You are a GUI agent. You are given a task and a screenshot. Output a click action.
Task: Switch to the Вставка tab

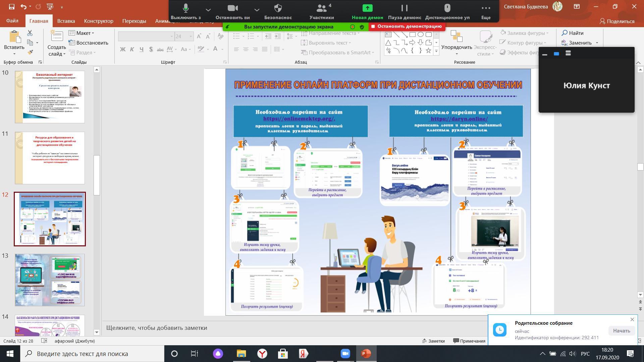66,21
